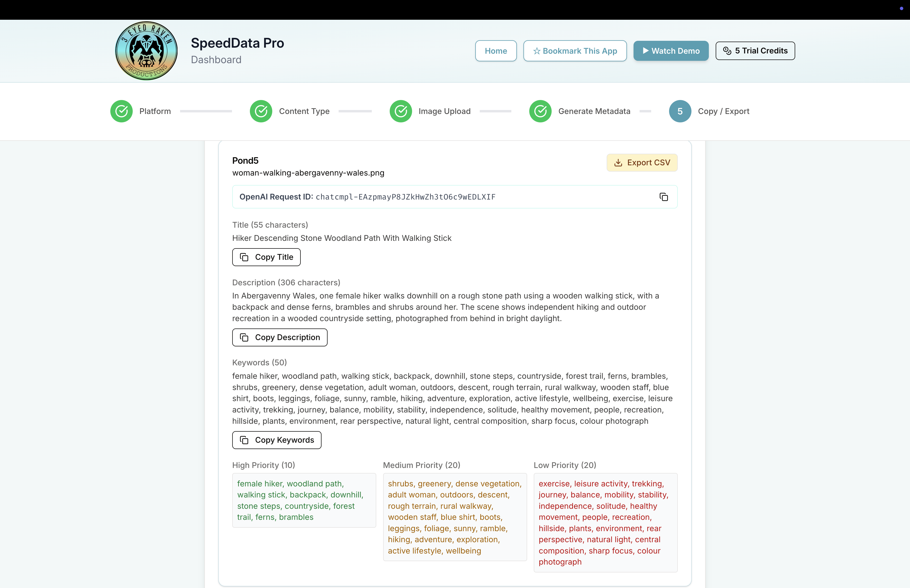Open the Platform step checkmark
This screenshot has height=588, width=910.
121,111
